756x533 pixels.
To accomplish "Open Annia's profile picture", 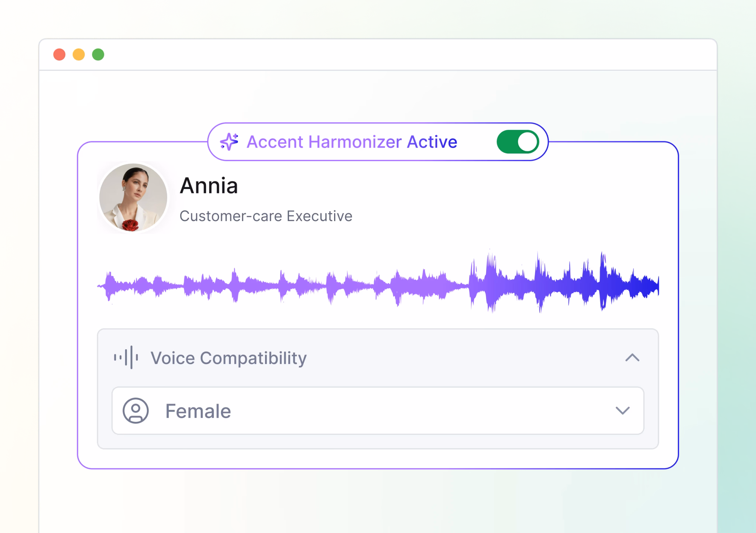I will coord(134,197).
